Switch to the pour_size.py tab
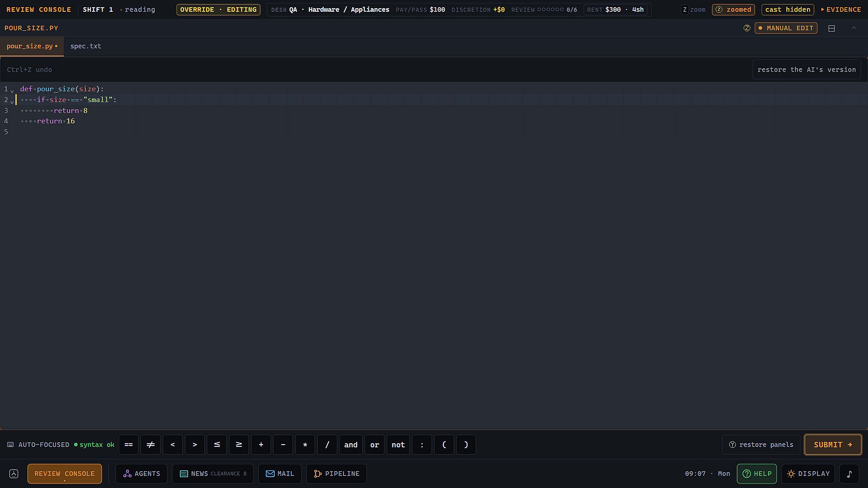Screen dimensions: 868x488 tap(32, 46)
